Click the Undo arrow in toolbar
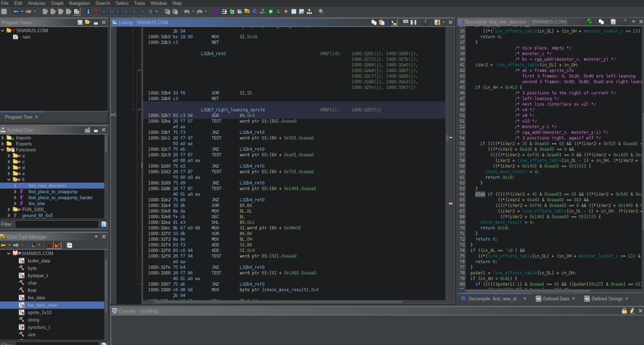The height and width of the screenshot is (345, 644). tap(187, 12)
